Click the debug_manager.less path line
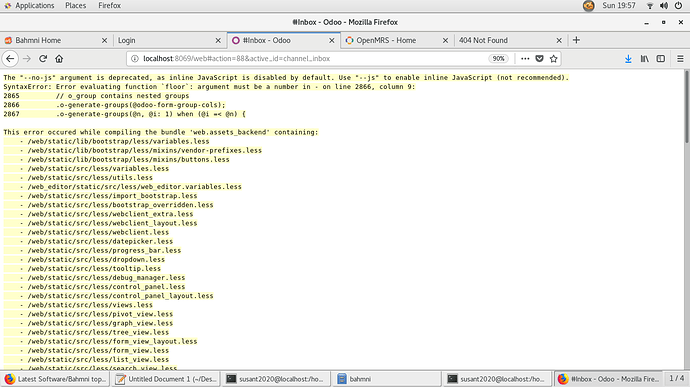The width and height of the screenshot is (690, 387). click(106, 278)
